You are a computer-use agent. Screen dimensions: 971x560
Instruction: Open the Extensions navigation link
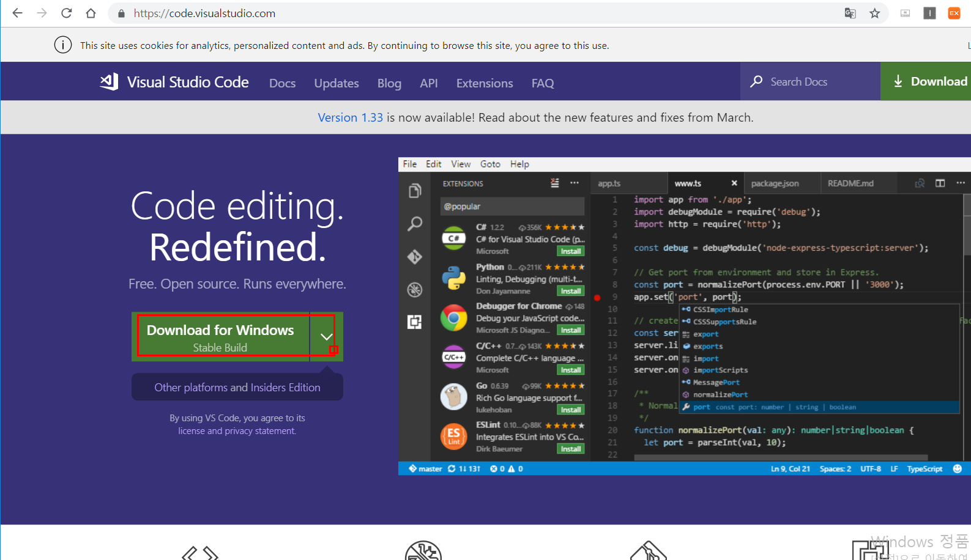point(485,83)
